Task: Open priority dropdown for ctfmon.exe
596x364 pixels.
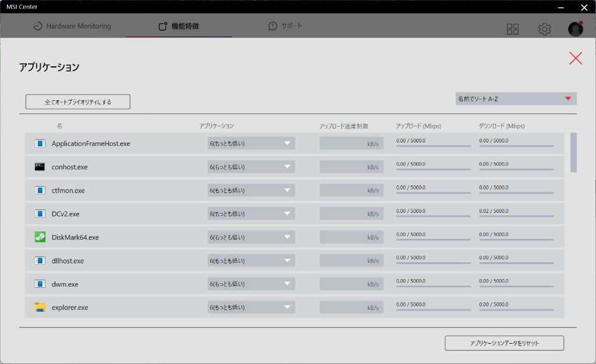Action: 251,190
